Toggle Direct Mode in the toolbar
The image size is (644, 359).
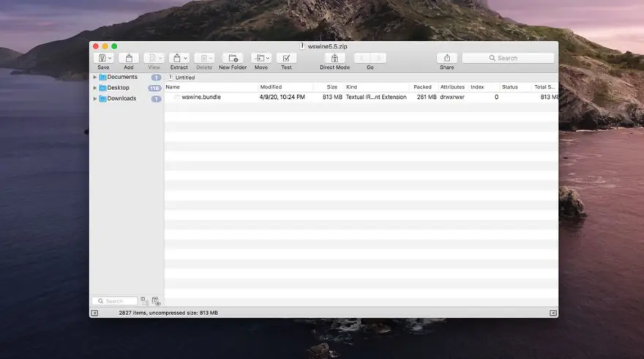(334, 58)
